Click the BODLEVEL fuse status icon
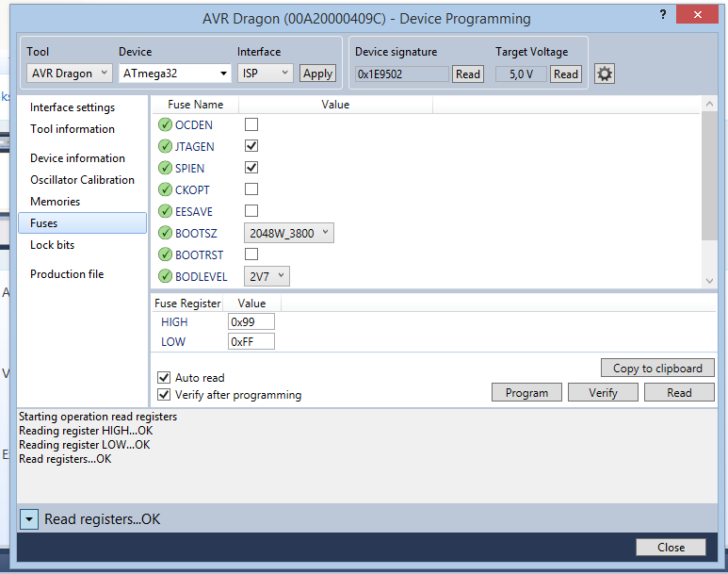728x574 pixels. [x=165, y=276]
